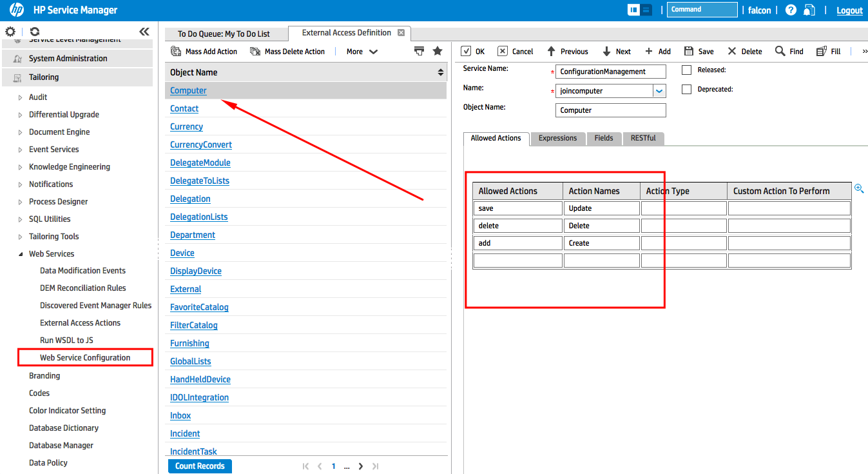Click the notifications icon in the header

click(809, 10)
